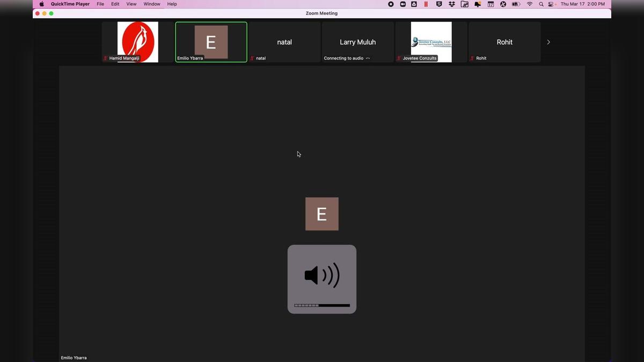Select Hamid Mangalji's video thumbnail

[x=138, y=42]
